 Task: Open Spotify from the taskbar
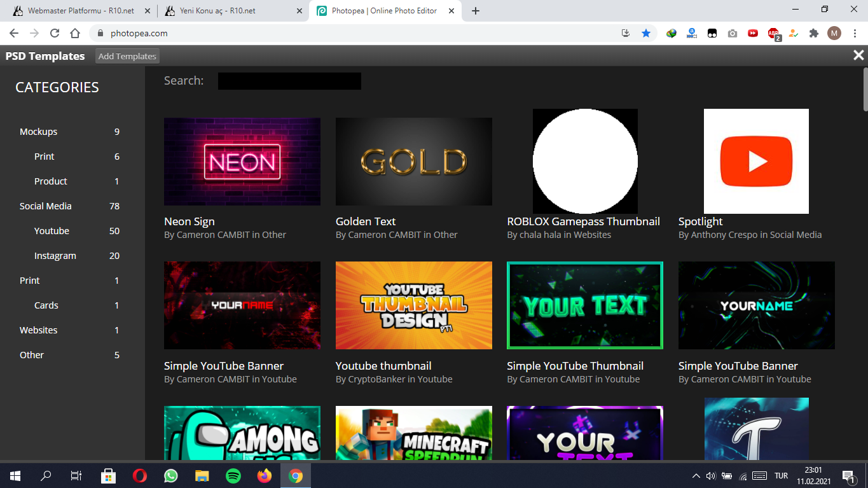click(233, 475)
